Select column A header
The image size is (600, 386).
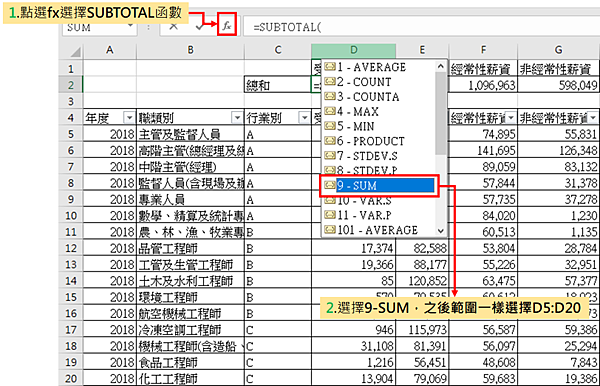click(110, 50)
